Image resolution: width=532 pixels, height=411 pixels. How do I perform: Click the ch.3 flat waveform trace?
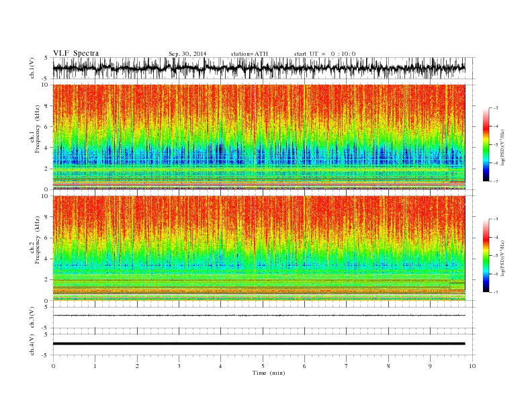tap(259, 316)
